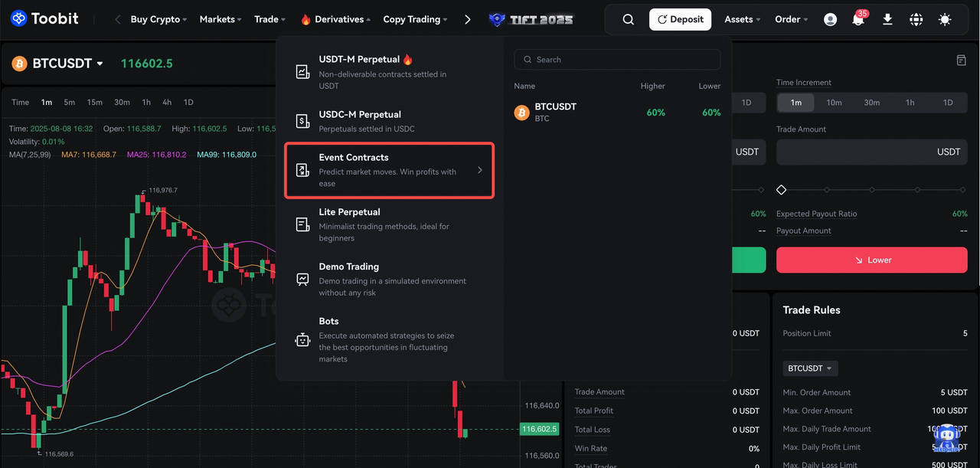
Task: Choose 1m Time Increment
Action: [796, 103]
